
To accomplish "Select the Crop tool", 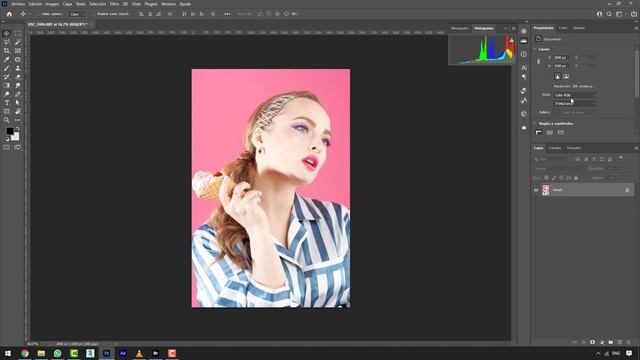I will (x=7, y=51).
